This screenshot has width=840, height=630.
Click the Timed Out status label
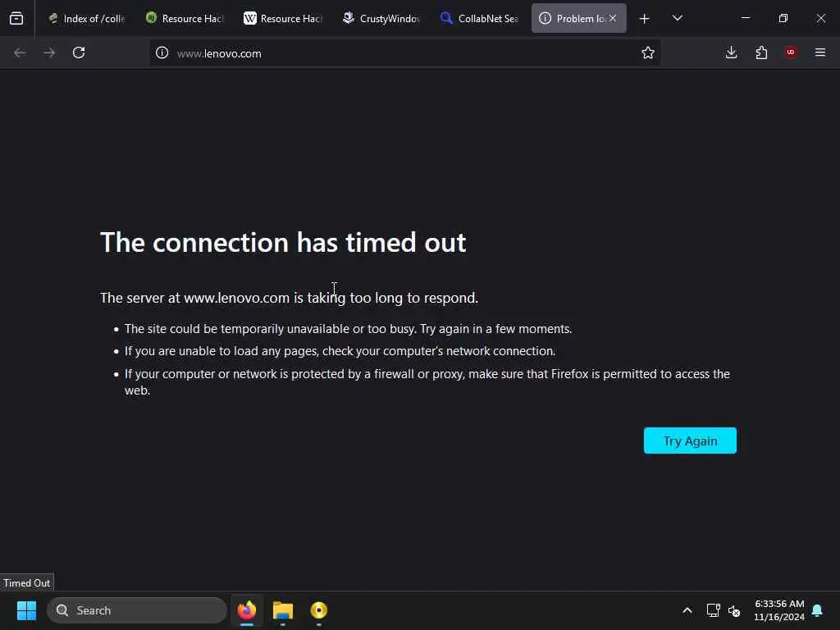pyautogui.click(x=27, y=583)
